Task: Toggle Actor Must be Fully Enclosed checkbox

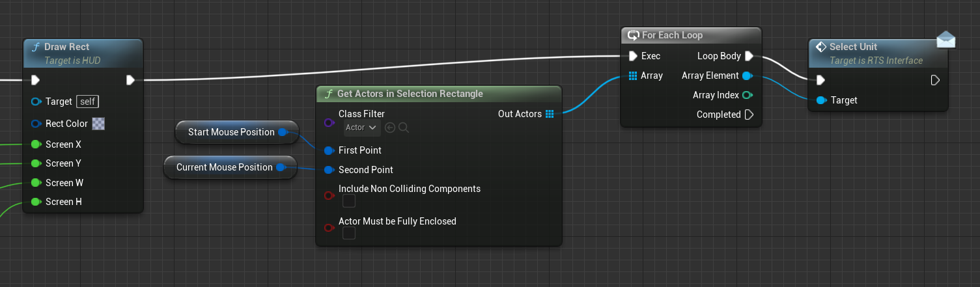Action: click(x=349, y=233)
